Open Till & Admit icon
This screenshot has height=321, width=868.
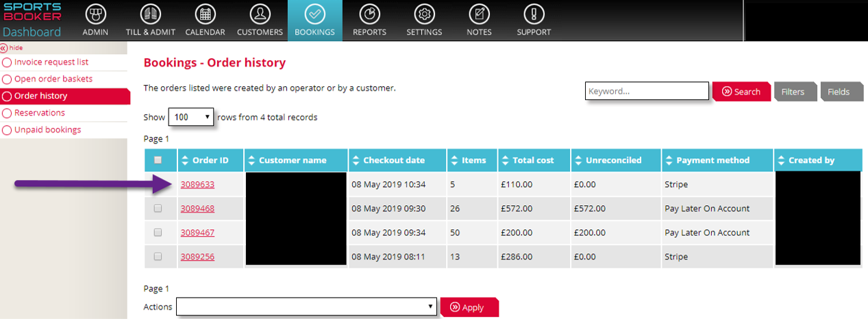[150, 14]
